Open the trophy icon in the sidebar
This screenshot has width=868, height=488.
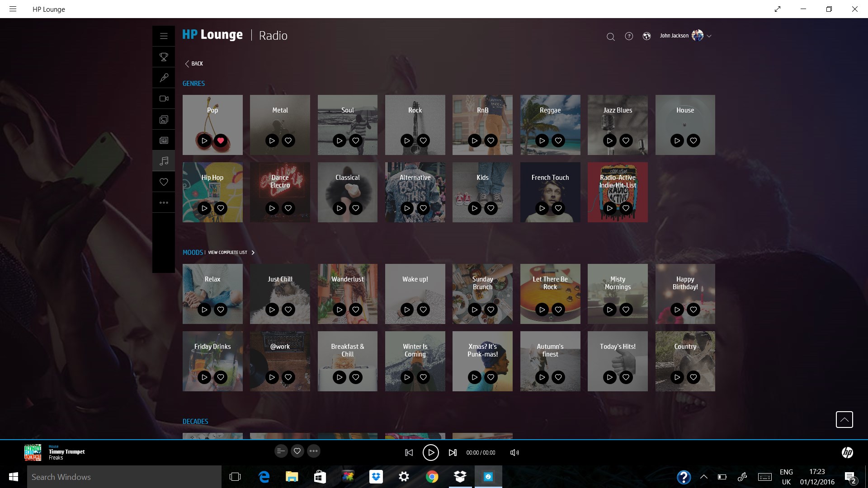coord(164,57)
